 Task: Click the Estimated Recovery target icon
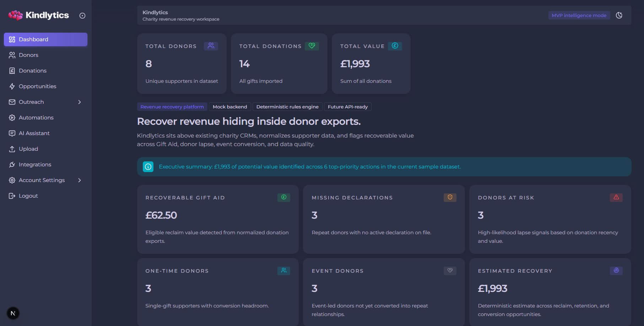pyautogui.click(x=616, y=271)
